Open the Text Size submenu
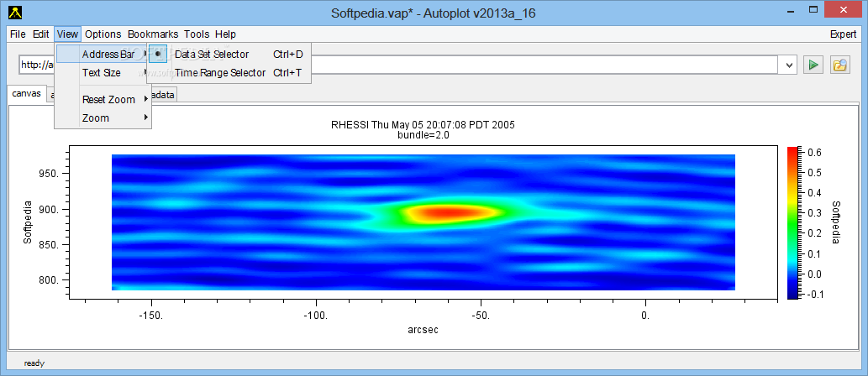868x376 pixels. pos(103,72)
